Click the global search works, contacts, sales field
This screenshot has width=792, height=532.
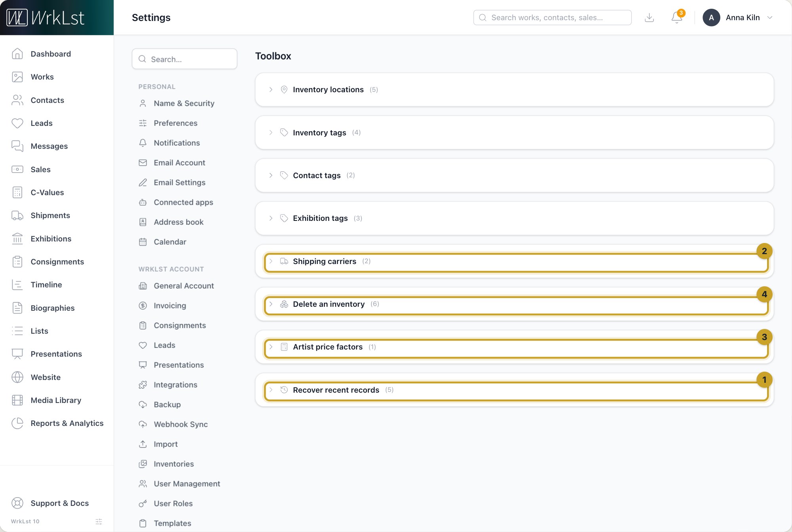[x=552, y=17]
